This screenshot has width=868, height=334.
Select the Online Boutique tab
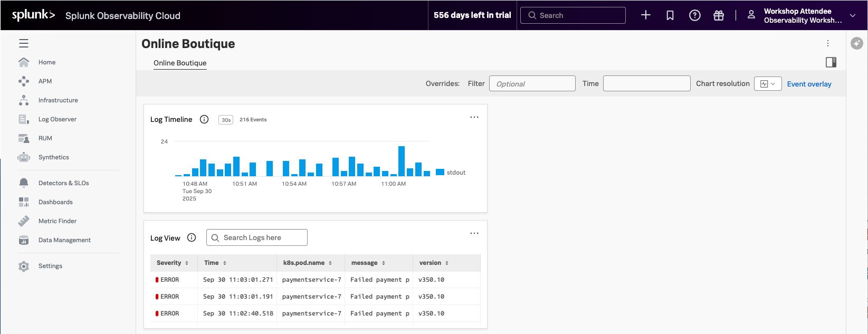point(180,63)
